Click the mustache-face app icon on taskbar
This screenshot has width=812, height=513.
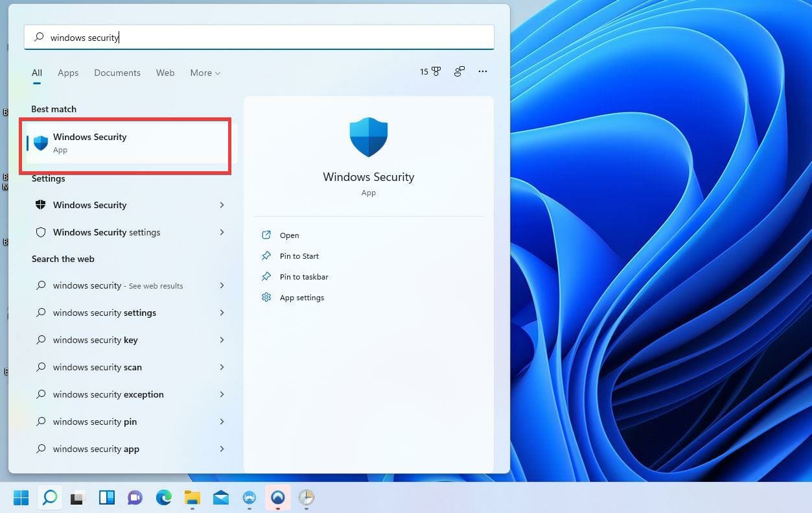pos(249,497)
